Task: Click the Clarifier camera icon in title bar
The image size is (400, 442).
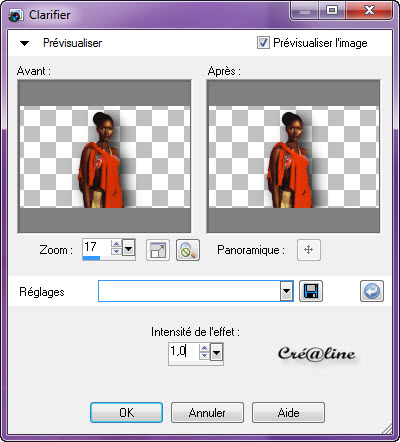Action: [x=16, y=15]
